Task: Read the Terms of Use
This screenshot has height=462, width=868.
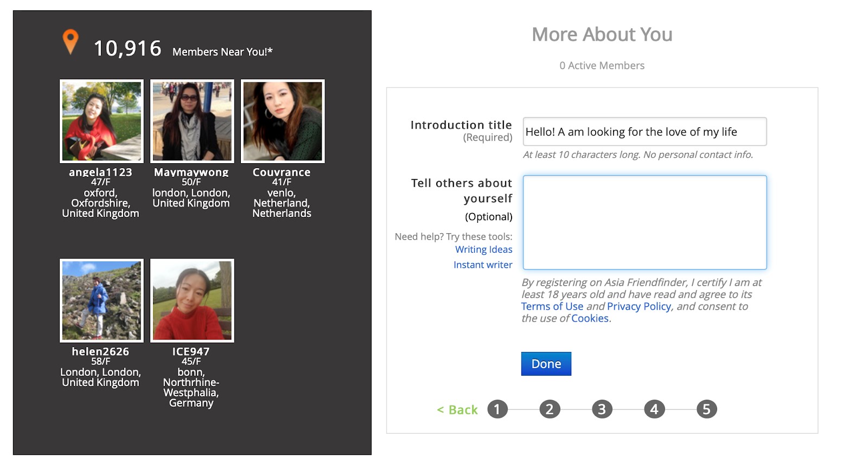Action: (552, 306)
